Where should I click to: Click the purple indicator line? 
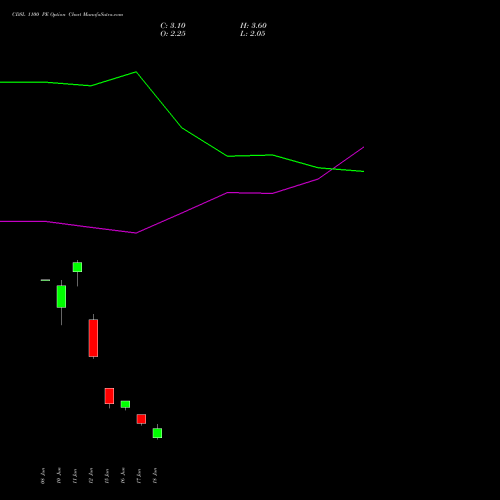tap(182, 213)
